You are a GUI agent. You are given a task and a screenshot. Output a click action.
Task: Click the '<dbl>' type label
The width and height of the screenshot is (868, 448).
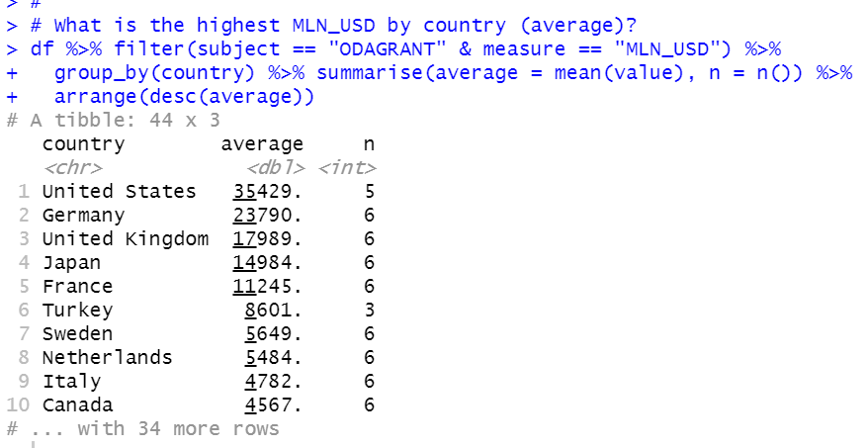point(276,168)
